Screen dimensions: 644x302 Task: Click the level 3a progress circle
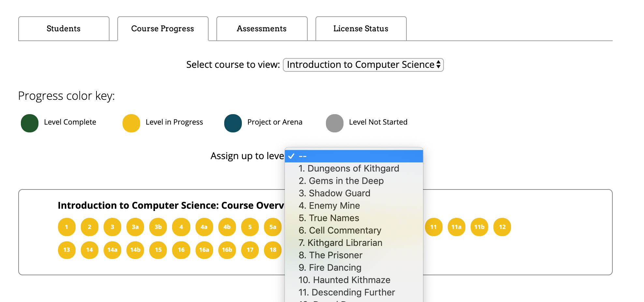pos(135,227)
